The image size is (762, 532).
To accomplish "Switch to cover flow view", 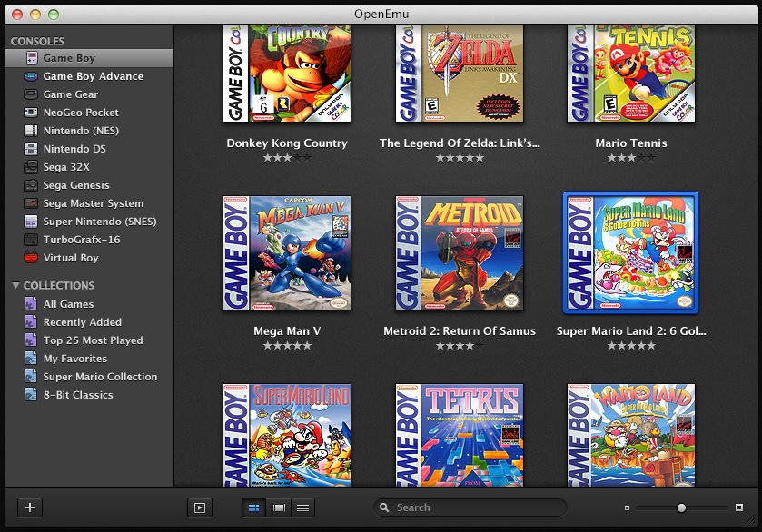I will [x=279, y=507].
